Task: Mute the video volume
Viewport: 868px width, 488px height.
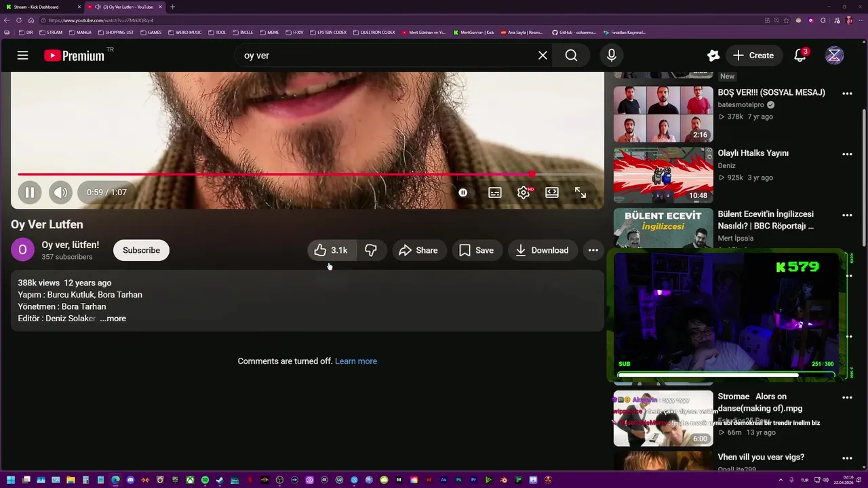Action: (60, 192)
